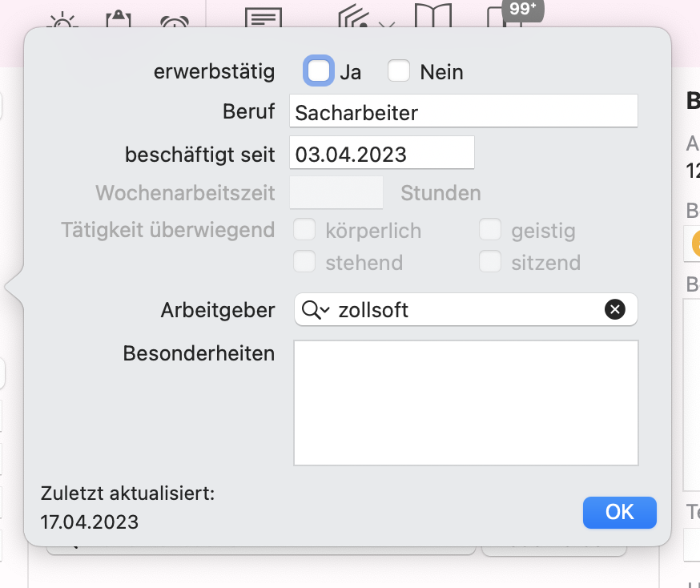Viewport: 700px width, 588px height.
Task: Open the book icon in toolbar
Action: [433, 16]
